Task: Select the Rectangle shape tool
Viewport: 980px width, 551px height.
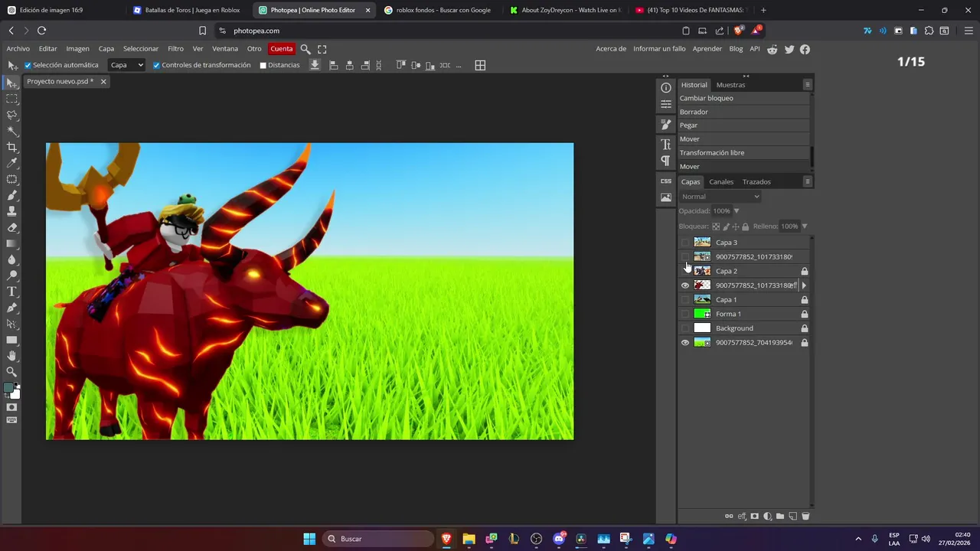Action: [x=11, y=340]
